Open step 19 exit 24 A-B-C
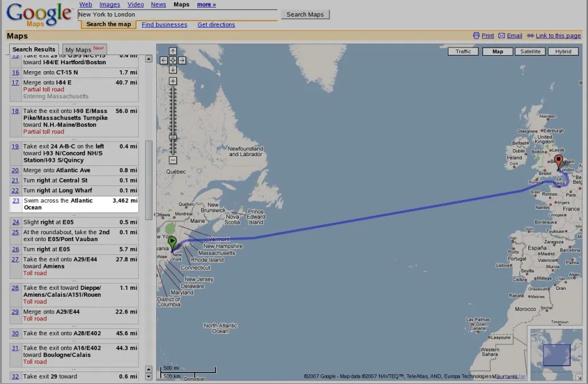 pyautogui.click(x=74, y=153)
